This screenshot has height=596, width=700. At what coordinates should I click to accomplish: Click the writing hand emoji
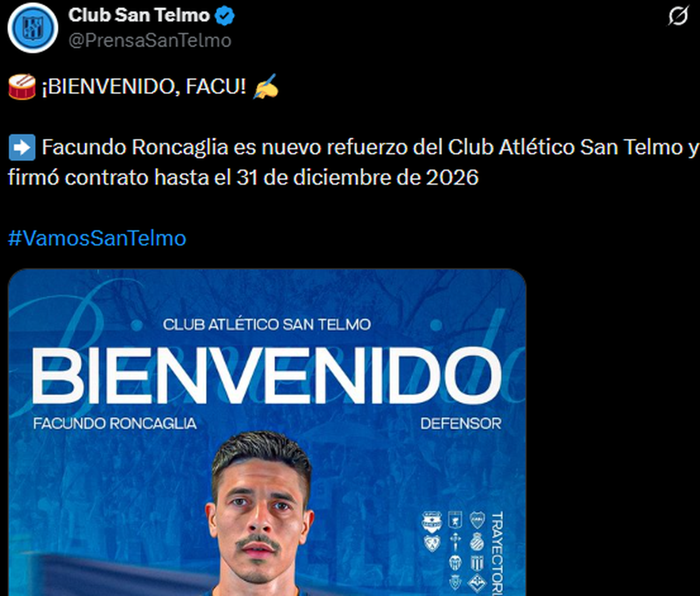266,87
